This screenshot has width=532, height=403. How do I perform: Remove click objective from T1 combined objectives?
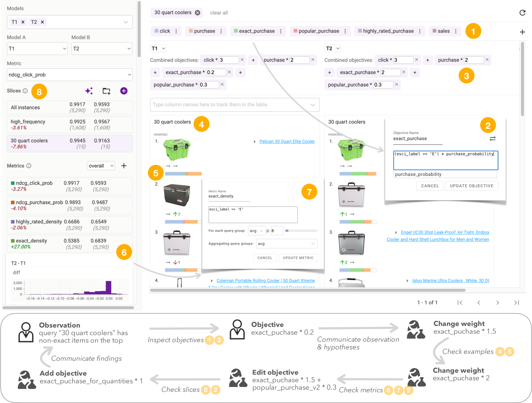click(x=242, y=60)
